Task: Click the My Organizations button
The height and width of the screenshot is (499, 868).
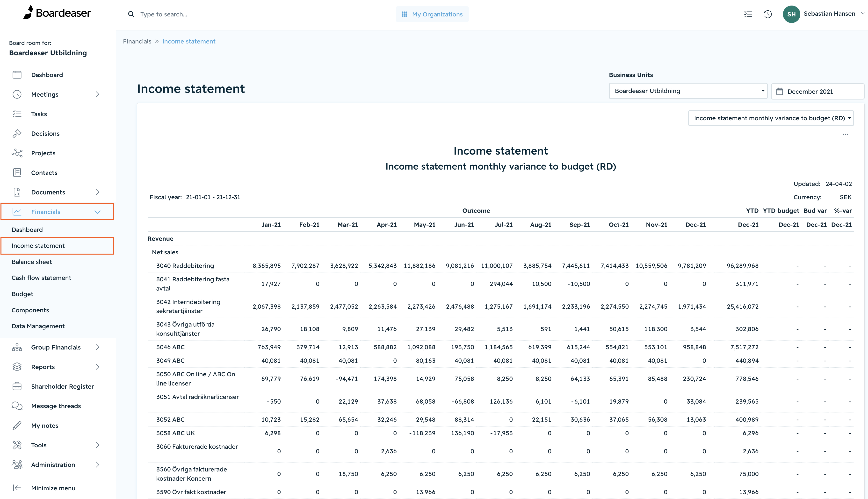Action: (x=432, y=14)
